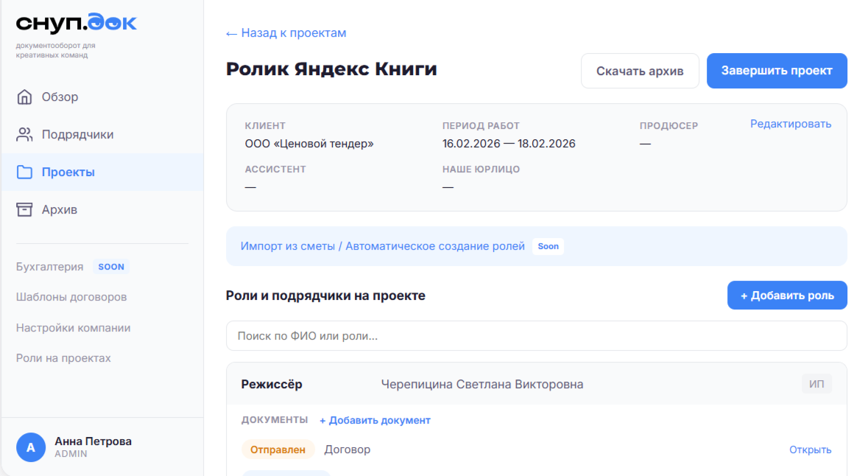Screen dimensions: 868x476
Task: Click the blue Завершить проект button
Action: tap(777, 71)
